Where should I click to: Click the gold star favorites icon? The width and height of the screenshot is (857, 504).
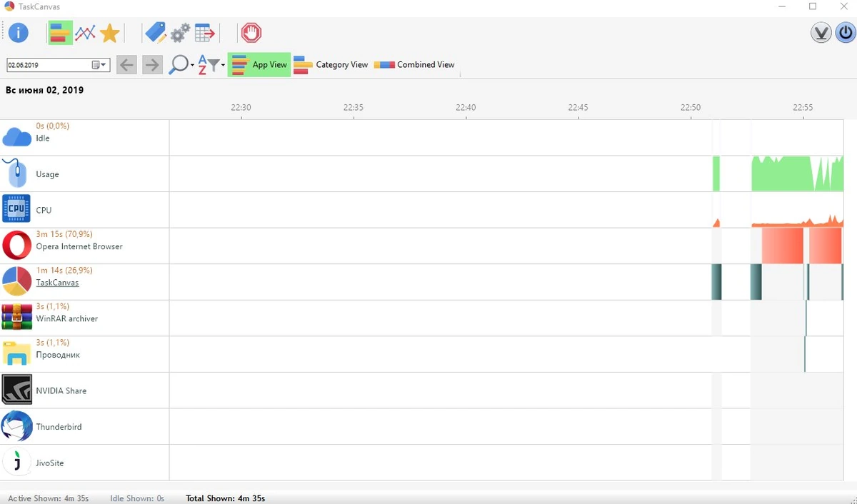coord(109,33)
